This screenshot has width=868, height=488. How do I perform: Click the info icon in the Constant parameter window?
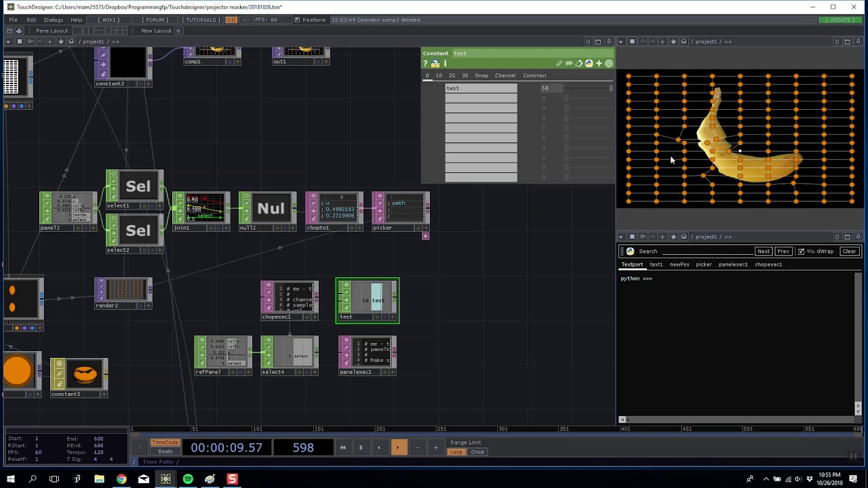tap(445, 63)
